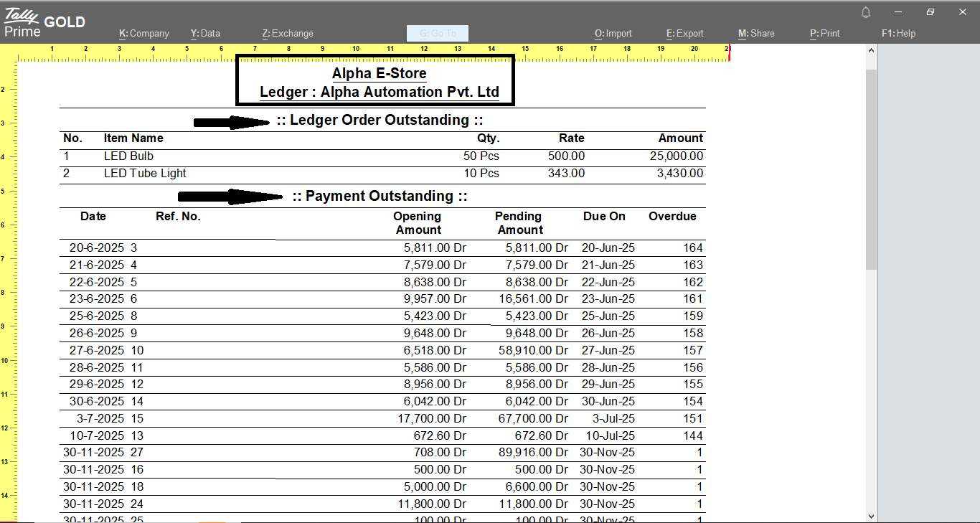The height and width of the screenshot is (523, 980).
Task: Open the P: Print menu
Action: point(825,33)
